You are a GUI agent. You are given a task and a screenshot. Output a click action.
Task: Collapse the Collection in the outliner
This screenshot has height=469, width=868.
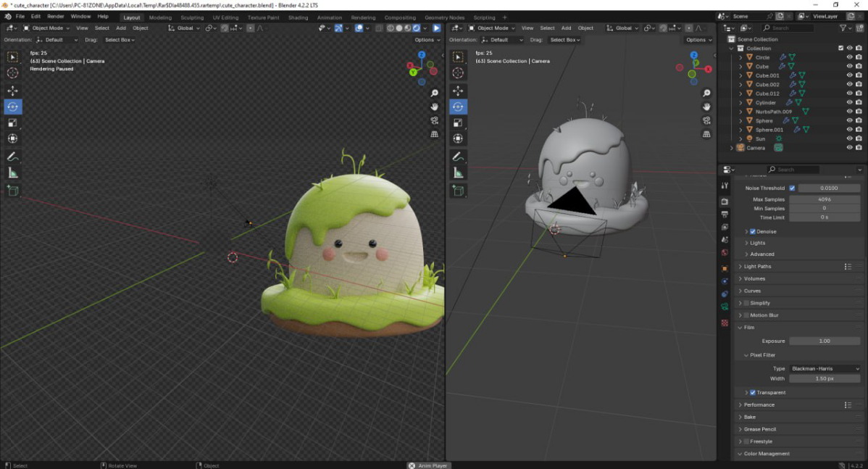click(730, 48)
